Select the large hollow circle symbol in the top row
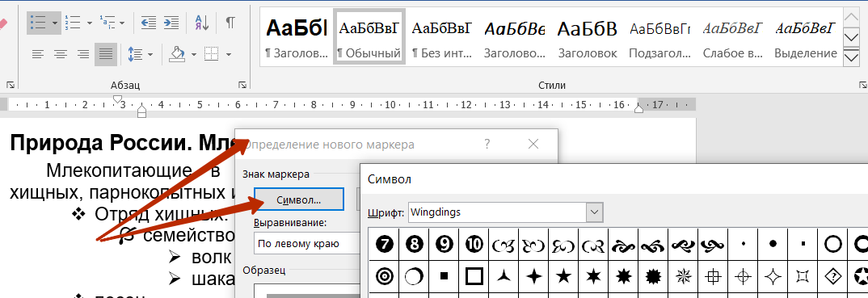This screenshot has width=868, height=298. pos(832,243)
